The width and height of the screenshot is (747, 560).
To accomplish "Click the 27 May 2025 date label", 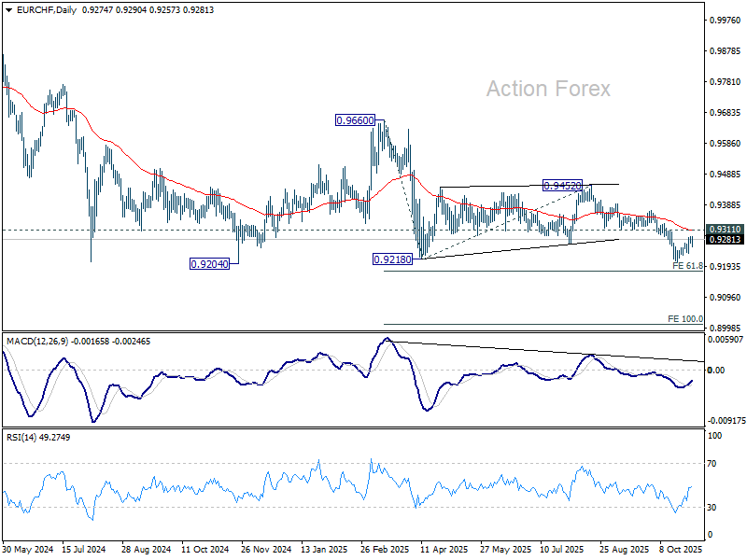I will click(505, 549).
